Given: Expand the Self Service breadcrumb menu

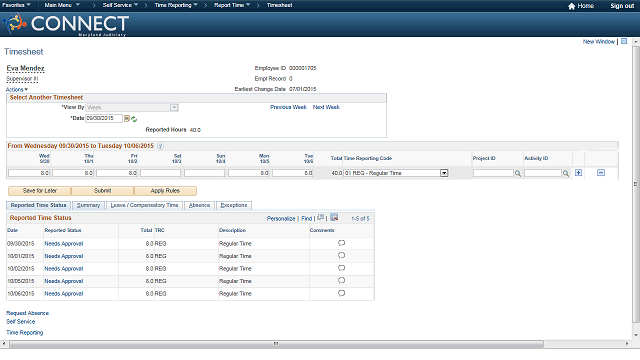Looking at the screenshot, I should pos(120,5).
